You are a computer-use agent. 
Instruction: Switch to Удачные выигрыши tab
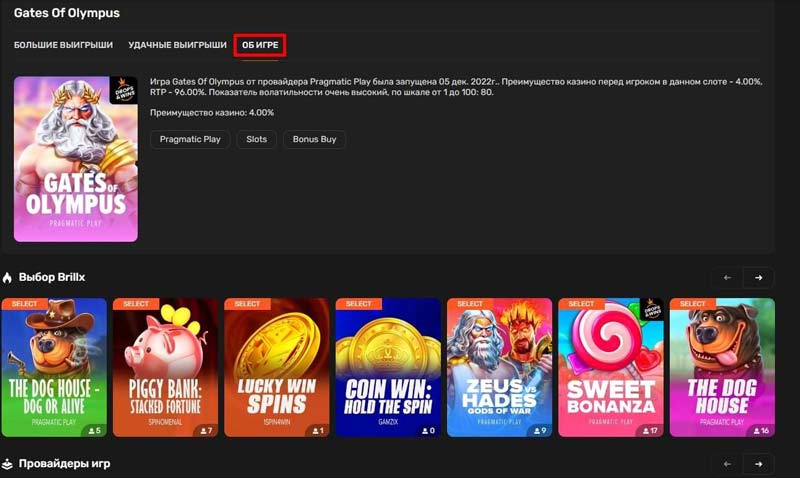tap(177, 45)
